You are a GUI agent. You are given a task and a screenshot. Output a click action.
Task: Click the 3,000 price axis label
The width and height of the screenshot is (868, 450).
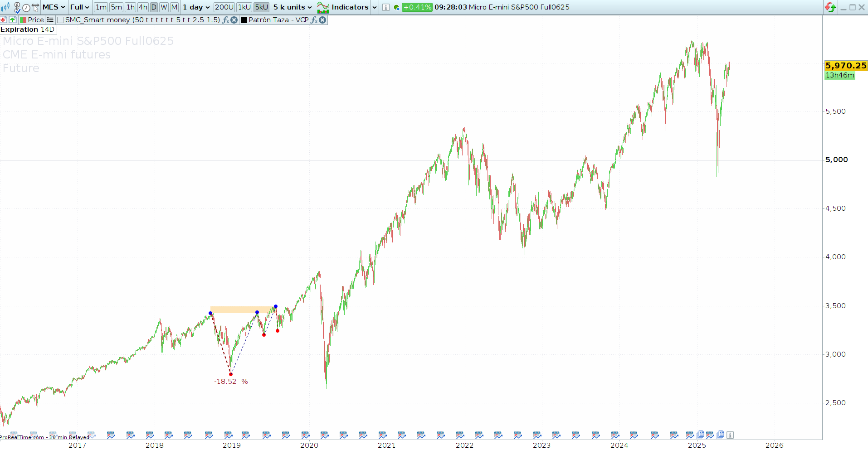(835, 354)
